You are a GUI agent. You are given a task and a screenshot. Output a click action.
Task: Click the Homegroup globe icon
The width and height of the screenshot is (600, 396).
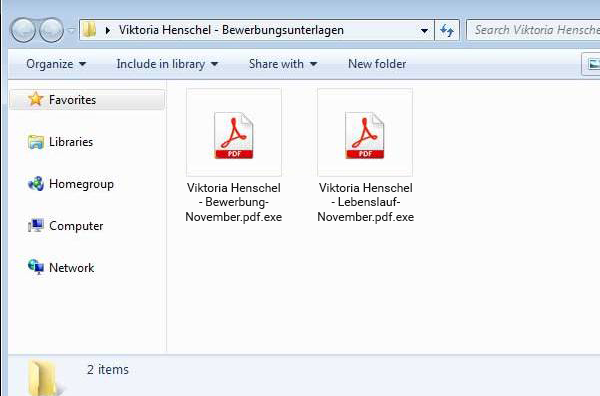click(36, 184)
